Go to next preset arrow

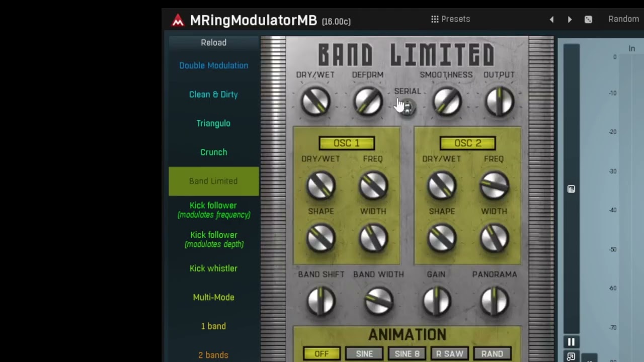click(x=570, y=20)
